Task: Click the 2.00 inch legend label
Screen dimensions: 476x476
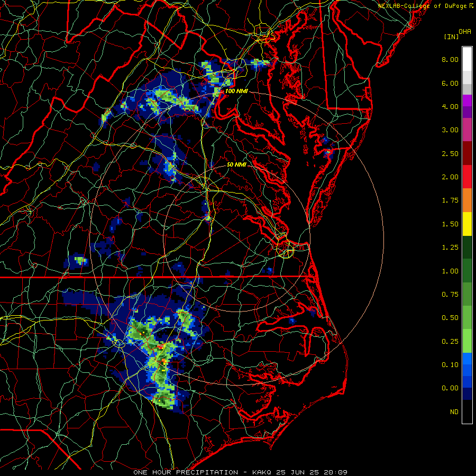Action: pos(450,177)
